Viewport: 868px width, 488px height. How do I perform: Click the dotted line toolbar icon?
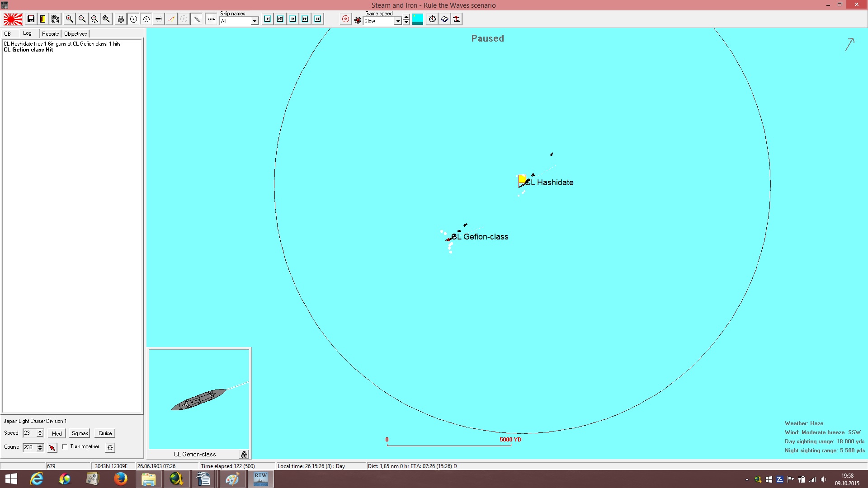tap(211, 19)
